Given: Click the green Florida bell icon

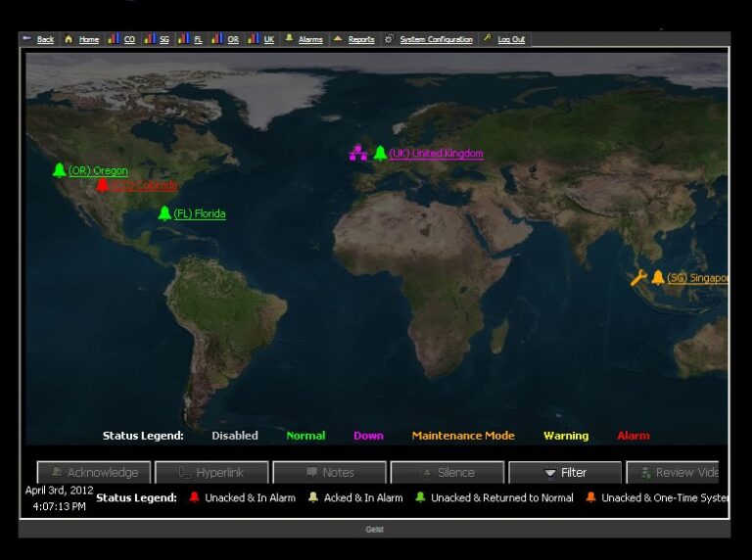Looking at the screenshot, I should tap(164, 213).
